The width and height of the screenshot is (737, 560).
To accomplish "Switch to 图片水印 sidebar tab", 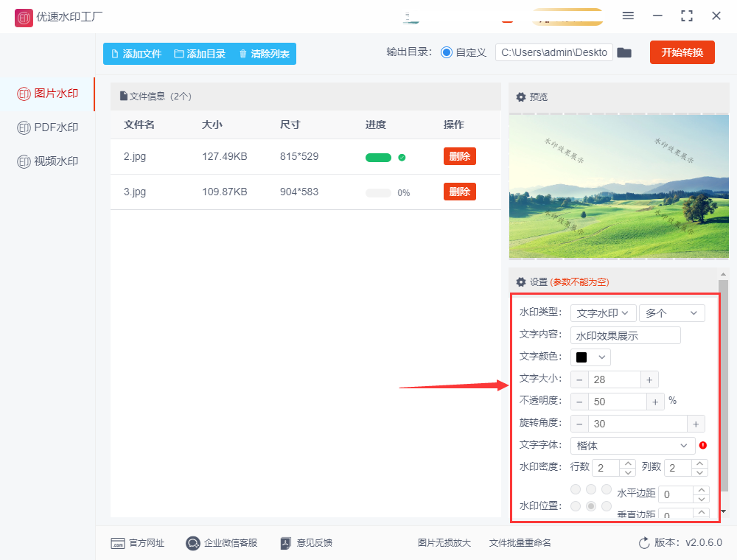I will (x=47, y=94).
